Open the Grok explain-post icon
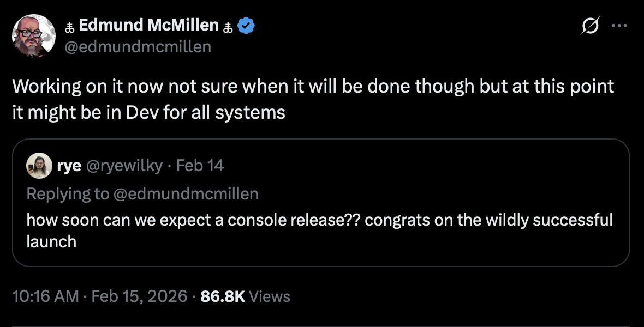644x327 pixels. pos(592,26)
